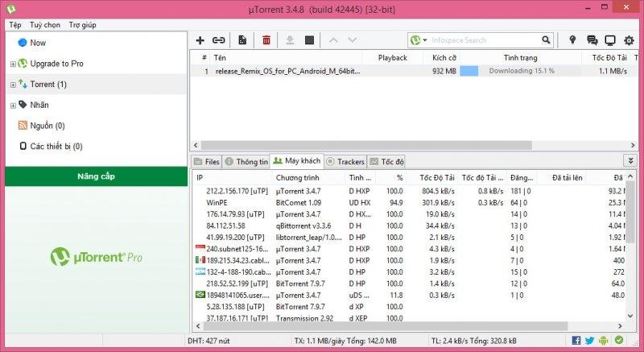Click the Facebook icon in status bar
Image resolution: width=644 pixels, height=352 pixels.
[x=576, y=342]
